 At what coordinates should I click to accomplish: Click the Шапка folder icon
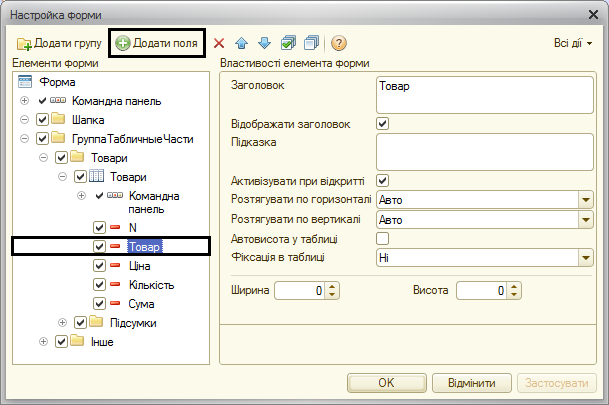point(58,118)
